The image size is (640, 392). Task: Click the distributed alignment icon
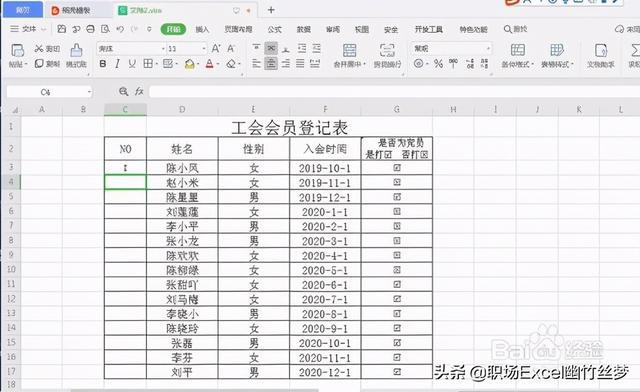click(x=315, y=63)
